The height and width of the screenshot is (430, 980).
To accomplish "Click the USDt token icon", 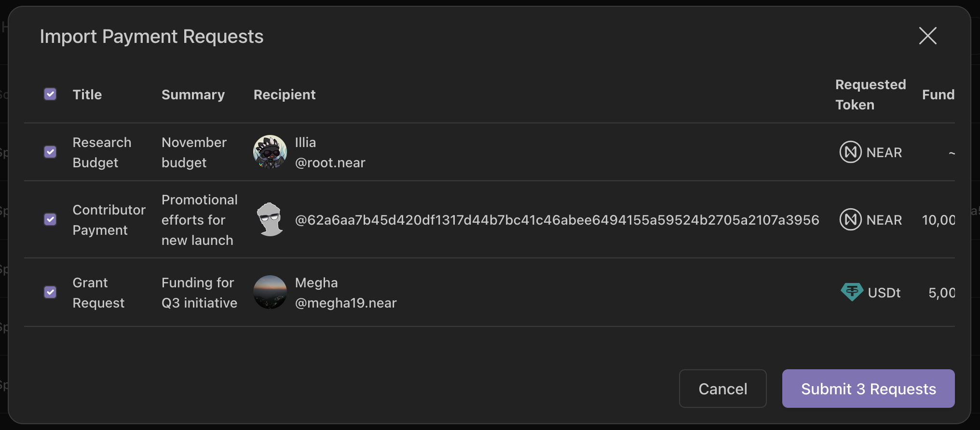I will tap(852, 292).
